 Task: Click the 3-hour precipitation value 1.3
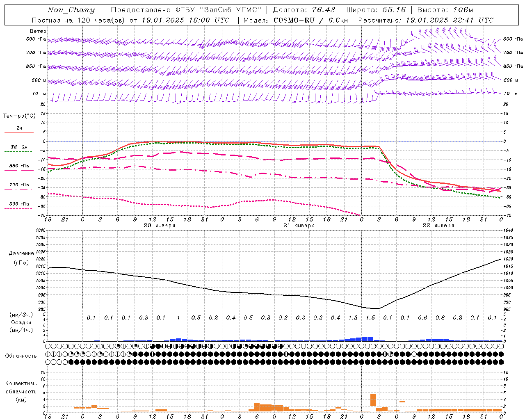353,318
